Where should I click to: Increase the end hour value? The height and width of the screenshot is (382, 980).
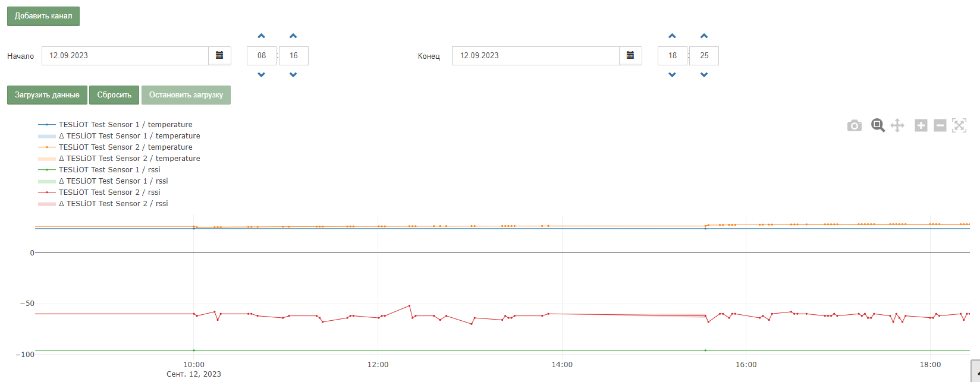point(673,36)
